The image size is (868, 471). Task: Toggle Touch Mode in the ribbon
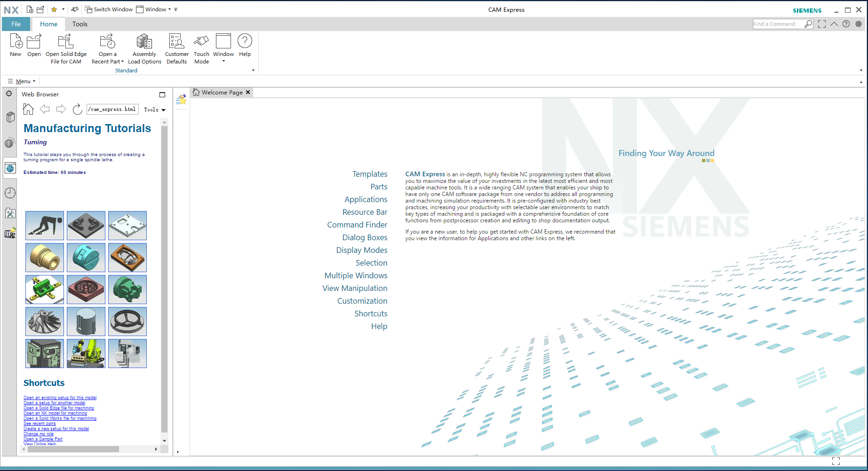pyautogui.click(x=201, y=49)
